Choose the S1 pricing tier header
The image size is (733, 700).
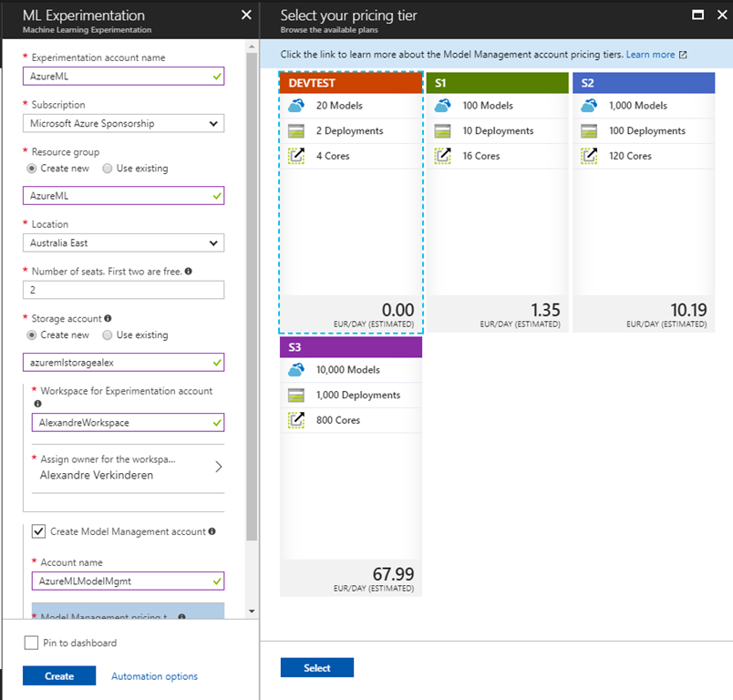(498, 83)
